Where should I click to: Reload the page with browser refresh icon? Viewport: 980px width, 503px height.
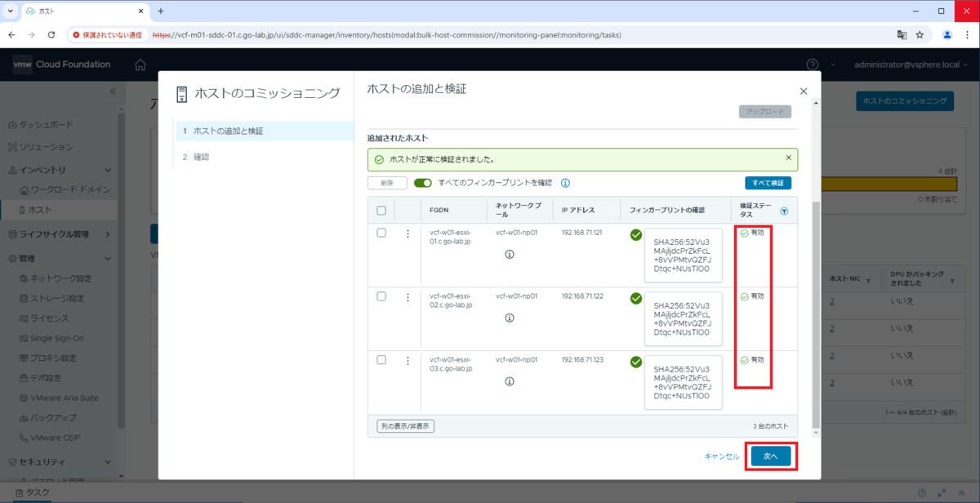(x=51, y=35)
